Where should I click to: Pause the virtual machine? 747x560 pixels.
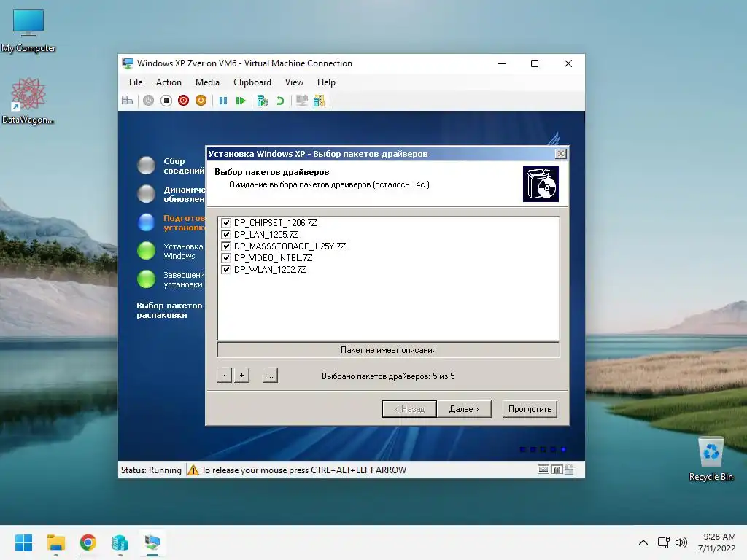(x=223, y=101)
